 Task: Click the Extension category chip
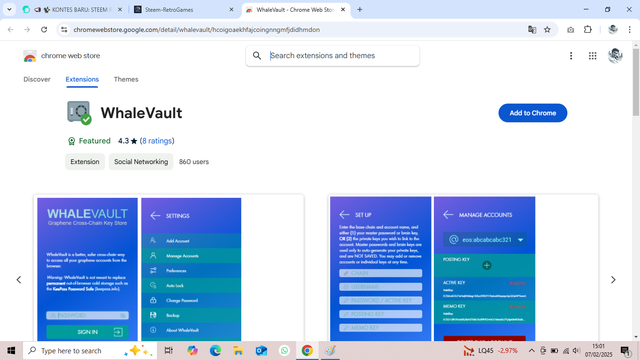pyautogui.click(x=85, y=162)
